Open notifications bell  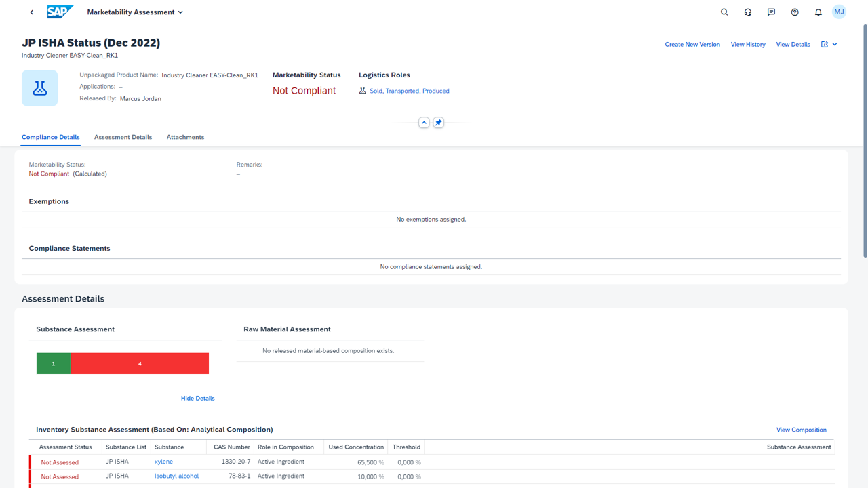point(818,12)
